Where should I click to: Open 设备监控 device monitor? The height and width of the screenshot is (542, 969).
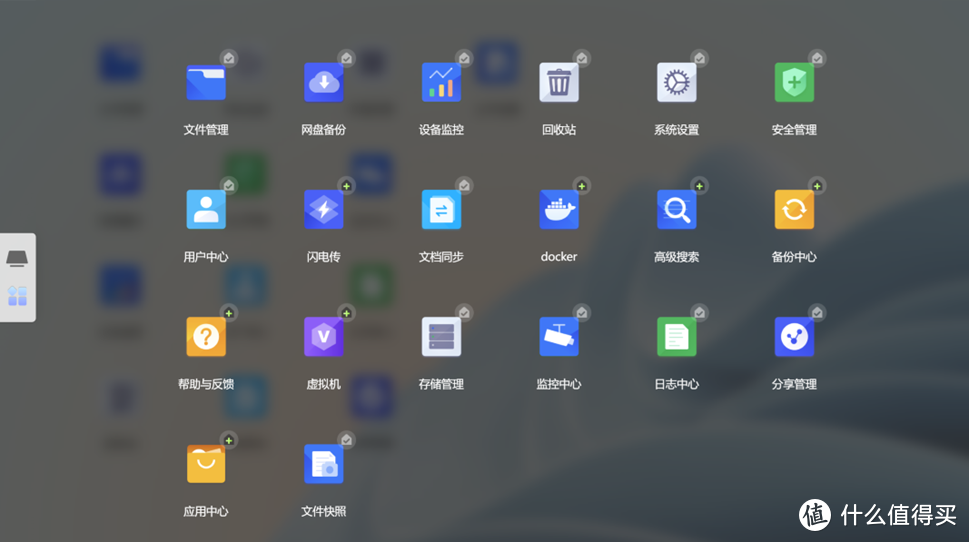441,83
